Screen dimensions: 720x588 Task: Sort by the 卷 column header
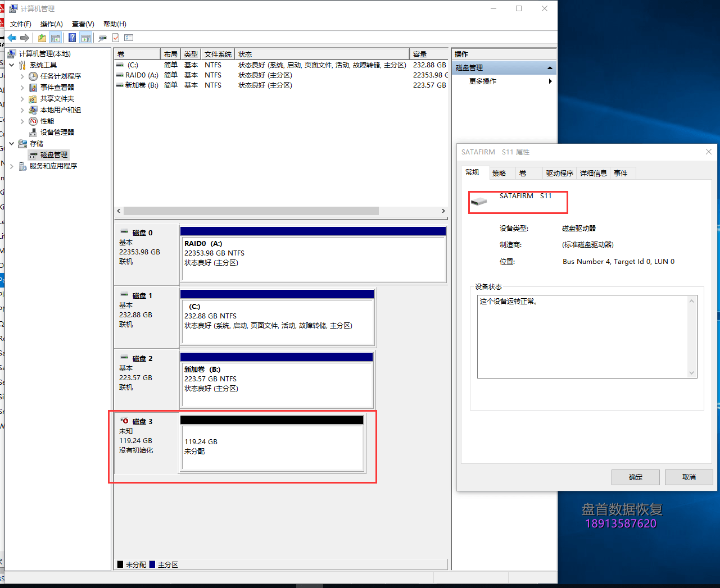pos(137,54)
